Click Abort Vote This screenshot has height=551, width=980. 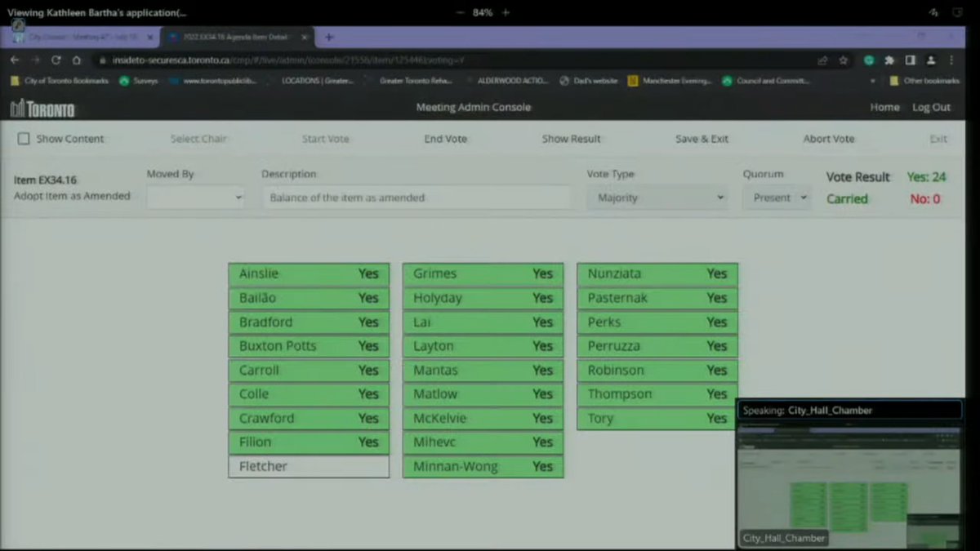click(828, 139)
